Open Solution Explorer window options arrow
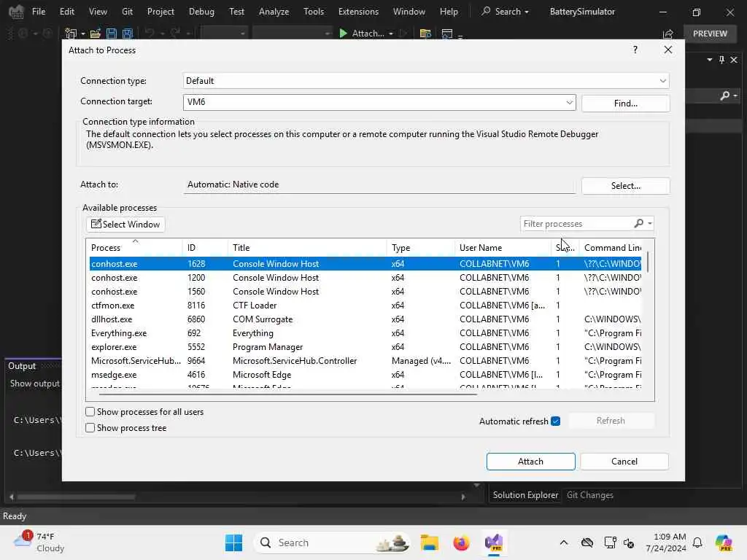Viewport: 747px width, 560px height. [709, 60]
